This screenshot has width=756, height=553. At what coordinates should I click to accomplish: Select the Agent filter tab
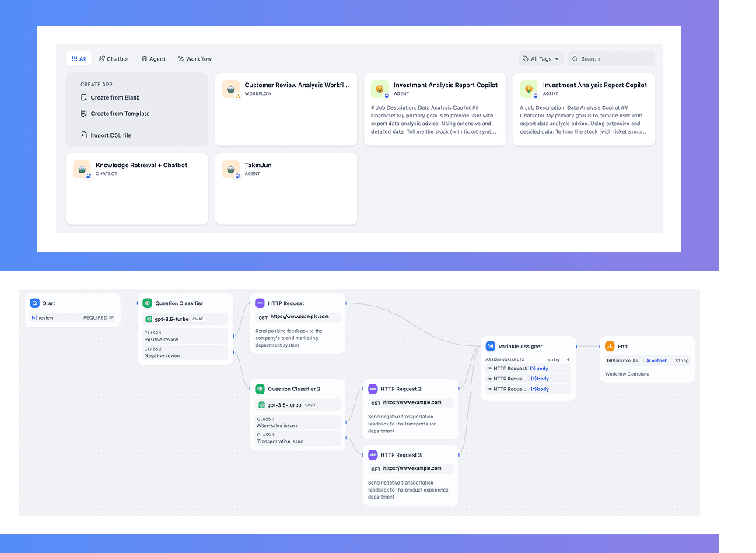tap(153, 59)
